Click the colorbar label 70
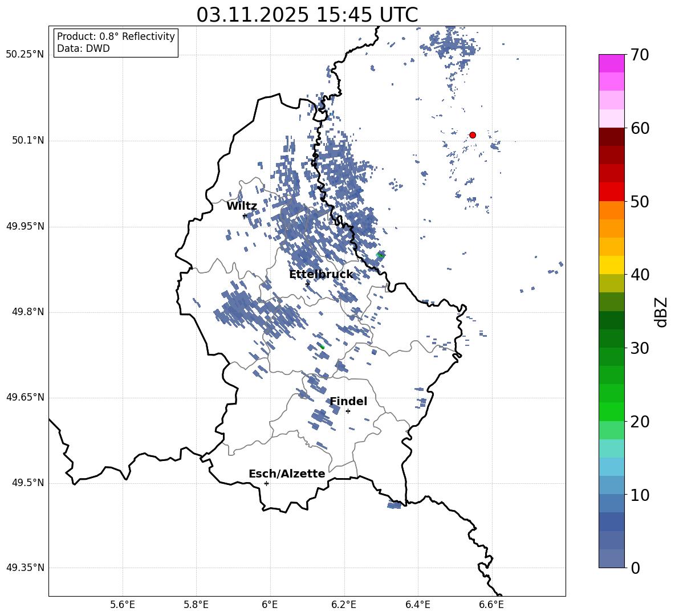 [x=640, y=55]
